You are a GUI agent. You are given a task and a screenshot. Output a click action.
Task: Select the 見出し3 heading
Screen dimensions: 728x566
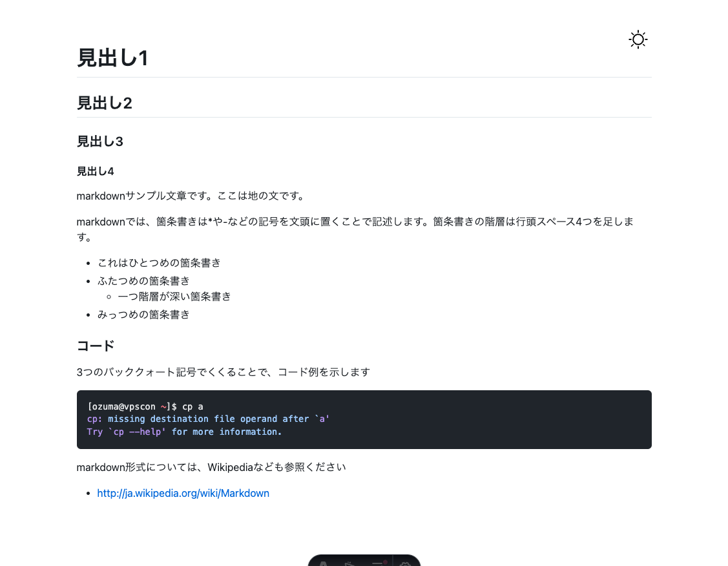(x=99, y=141)
